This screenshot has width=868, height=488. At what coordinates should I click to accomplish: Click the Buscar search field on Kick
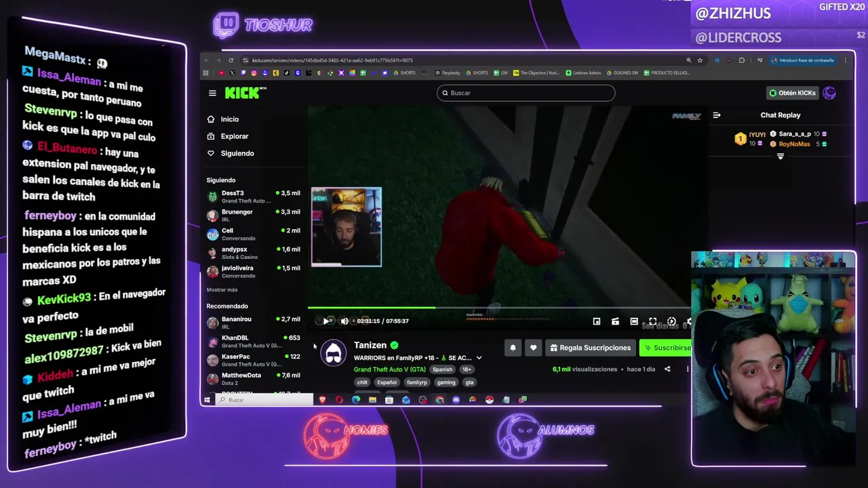[x=526, y=93]
